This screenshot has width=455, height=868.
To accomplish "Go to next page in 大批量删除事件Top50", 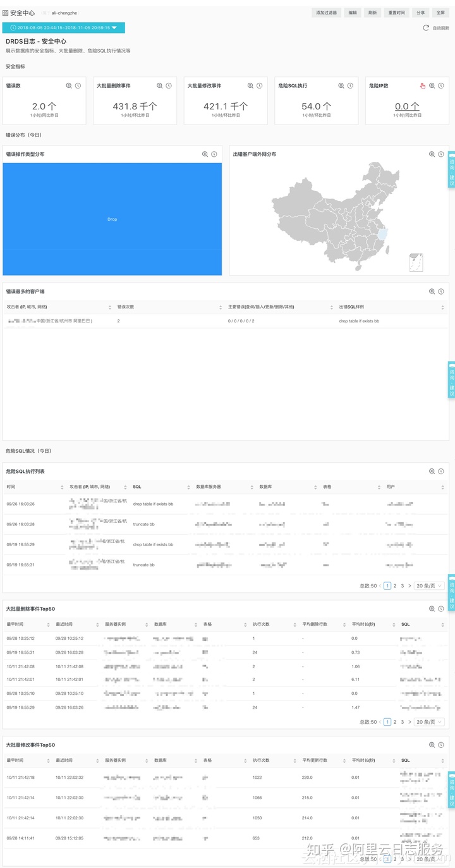I will pyautogui.click(x=409, y=722).
